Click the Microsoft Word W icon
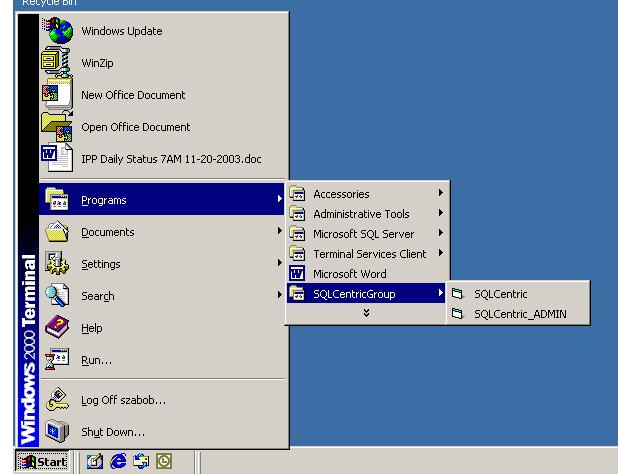618x474 pixels. (x=297, y=273)
